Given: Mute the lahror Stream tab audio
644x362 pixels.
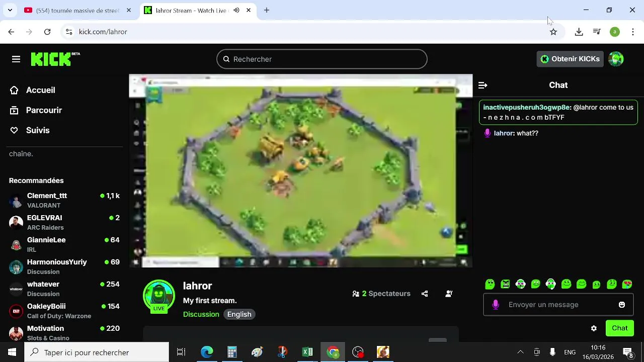Looking at the screenshot, I should coord(236,10).
